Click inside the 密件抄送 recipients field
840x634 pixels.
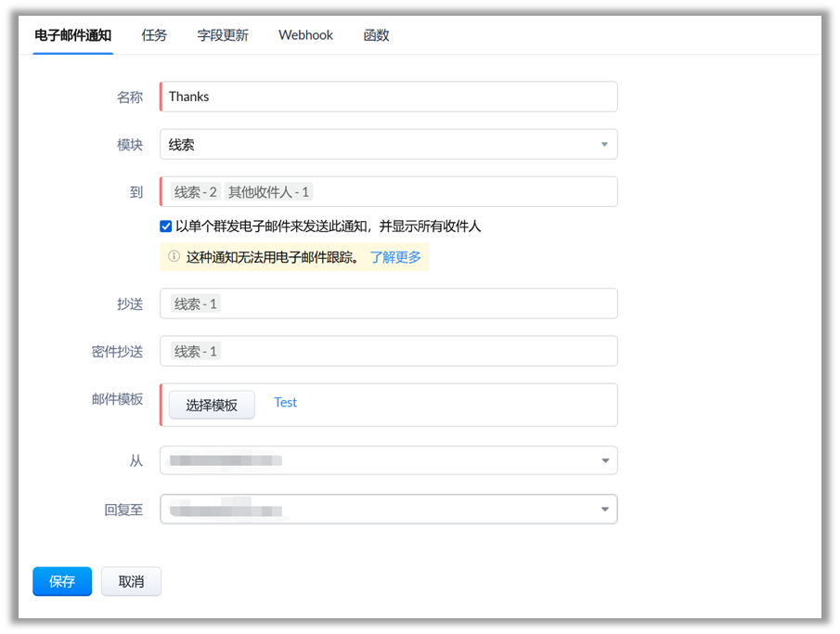(x=418, y=351)
